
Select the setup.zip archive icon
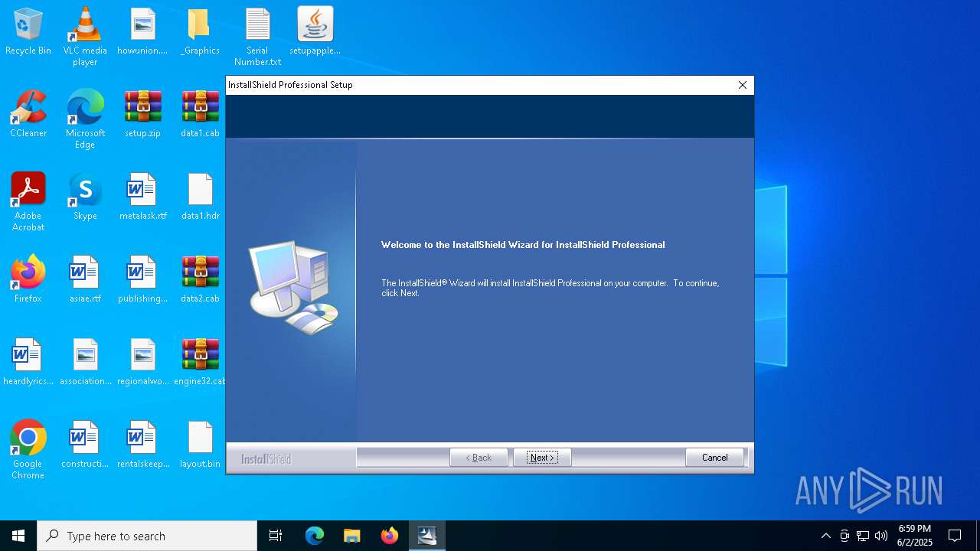tap(142, 115)
